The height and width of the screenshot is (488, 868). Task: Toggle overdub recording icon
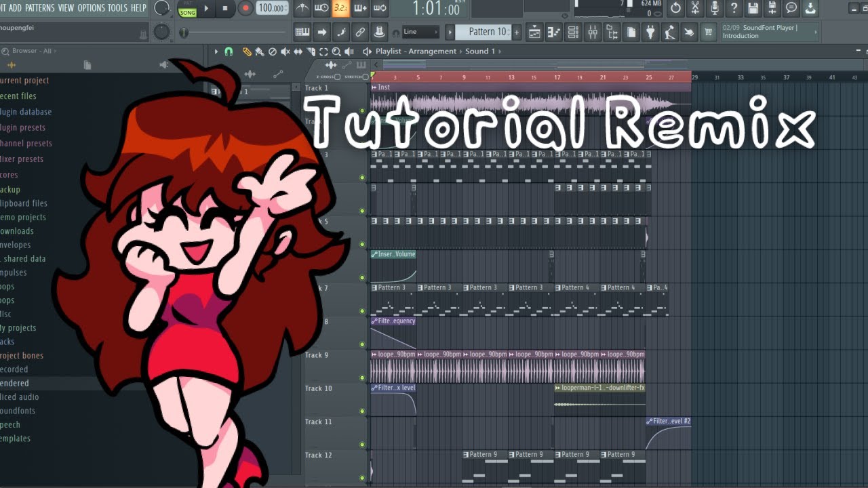[x=361, y=8]
